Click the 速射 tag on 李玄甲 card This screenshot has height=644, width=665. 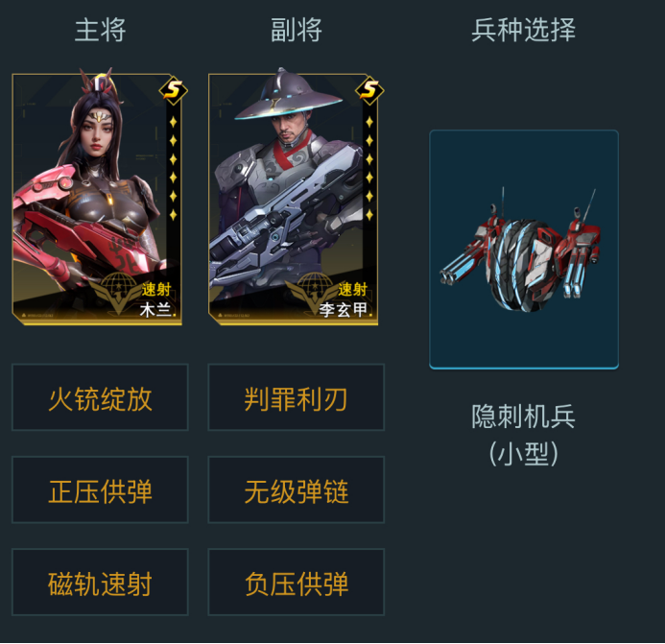pyautogui.click(x=352, y=289)
